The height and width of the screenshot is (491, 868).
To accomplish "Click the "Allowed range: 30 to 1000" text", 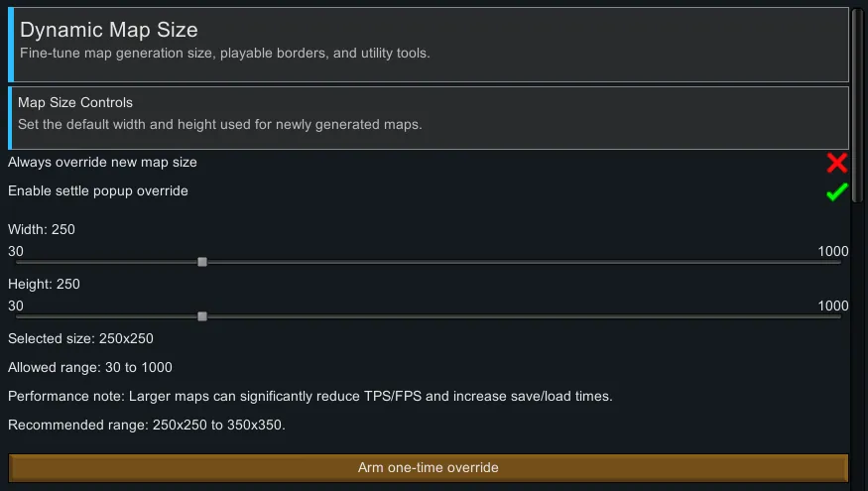I will [x=90, y=367].
